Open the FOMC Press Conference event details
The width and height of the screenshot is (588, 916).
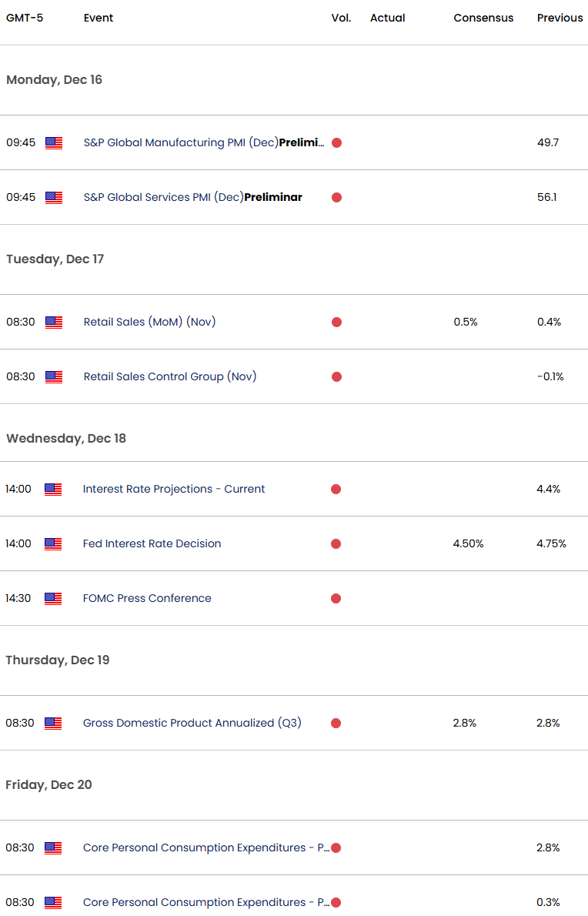tap(146, 598)
